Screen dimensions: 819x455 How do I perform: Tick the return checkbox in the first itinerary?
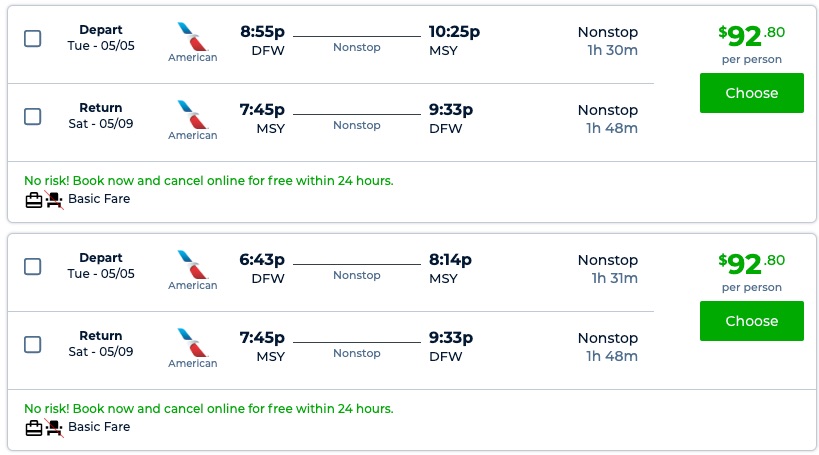32,117
